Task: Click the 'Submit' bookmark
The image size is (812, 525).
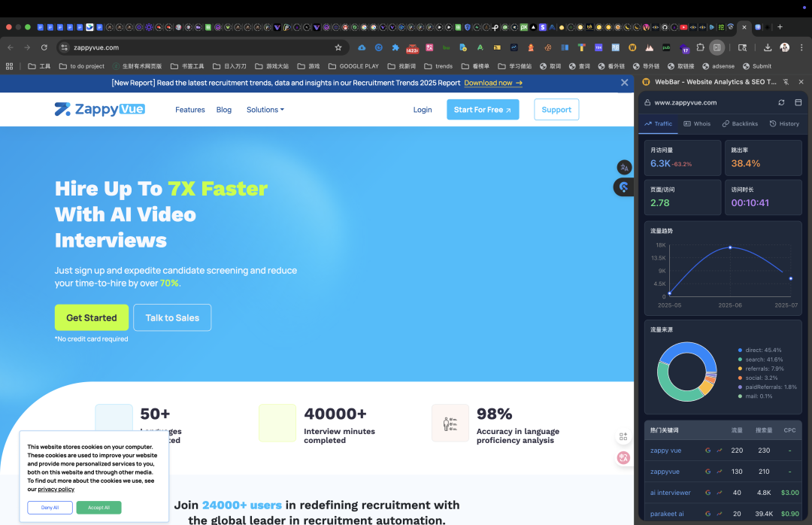Action: [757, 66]
